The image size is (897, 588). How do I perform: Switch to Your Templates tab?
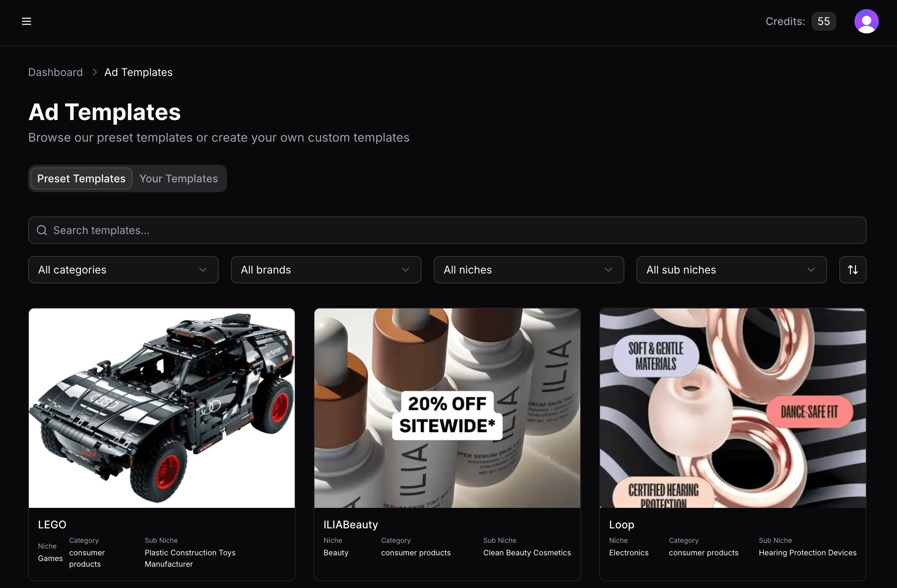coord(178,179)
